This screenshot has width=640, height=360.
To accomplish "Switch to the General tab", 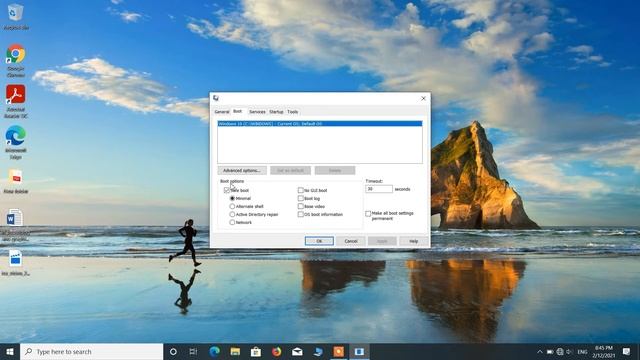I will [222, 112].
